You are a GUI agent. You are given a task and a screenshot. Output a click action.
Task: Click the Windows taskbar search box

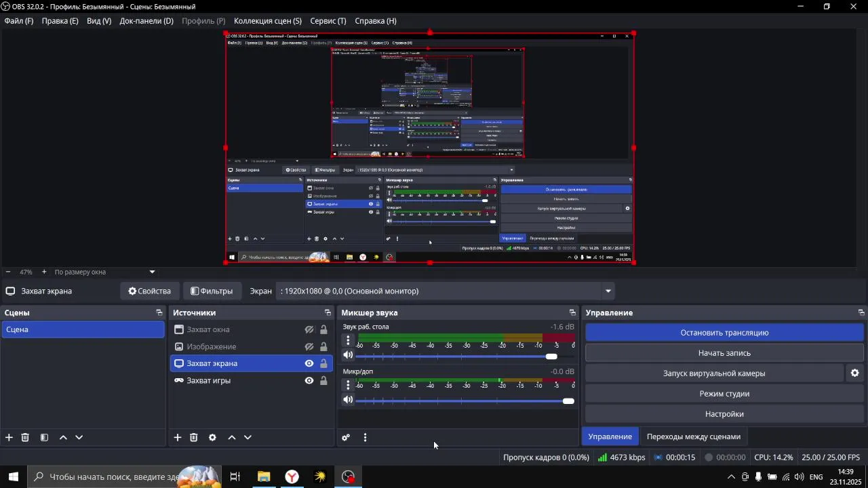point(125,477)
